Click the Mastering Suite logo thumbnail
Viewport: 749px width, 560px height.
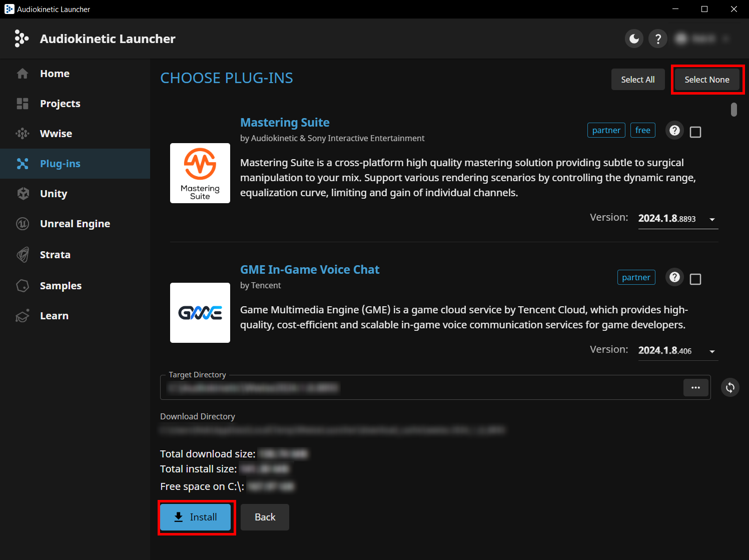point(200,173)
